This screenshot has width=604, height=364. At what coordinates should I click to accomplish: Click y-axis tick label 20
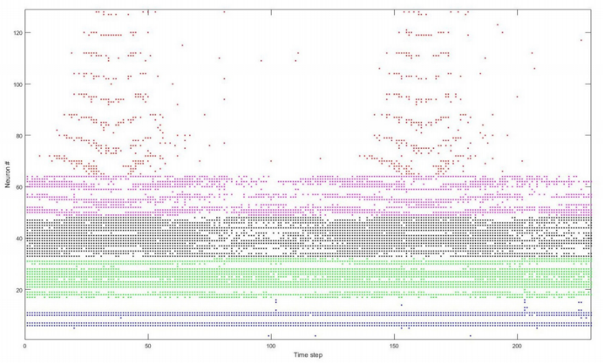pos(18,290)
